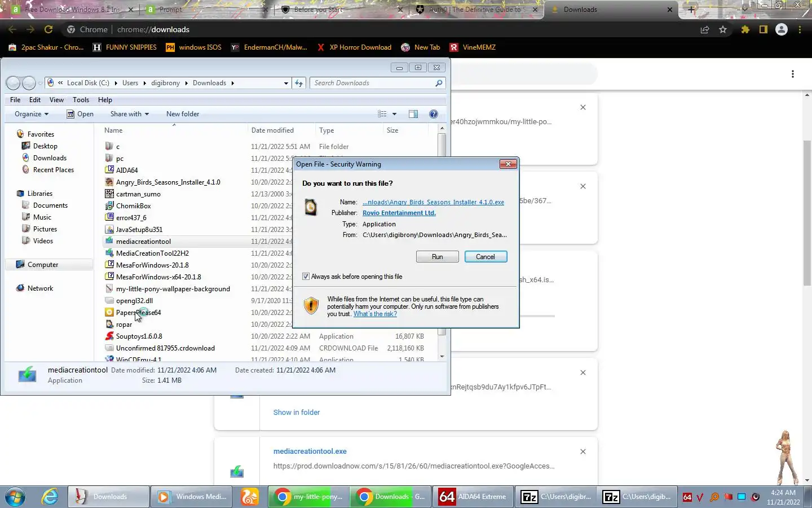812x508 pixels.
Task: Sort by the Date modified column header
Action: (272, 130)
